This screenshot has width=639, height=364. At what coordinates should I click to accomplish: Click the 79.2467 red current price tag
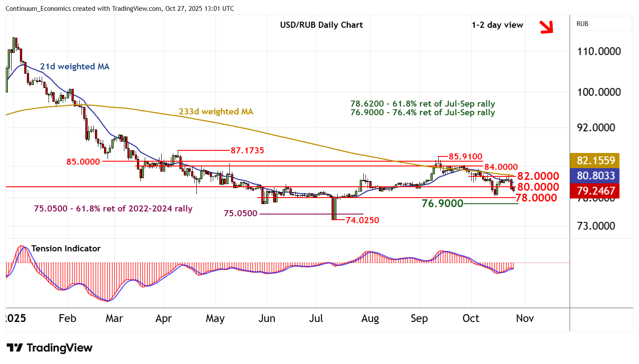point(595,191)
